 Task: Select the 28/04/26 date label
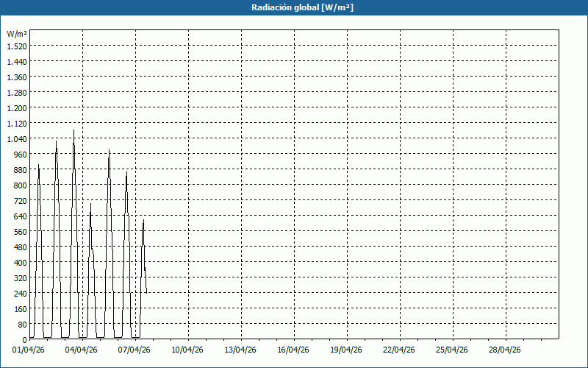pos(506,350)
